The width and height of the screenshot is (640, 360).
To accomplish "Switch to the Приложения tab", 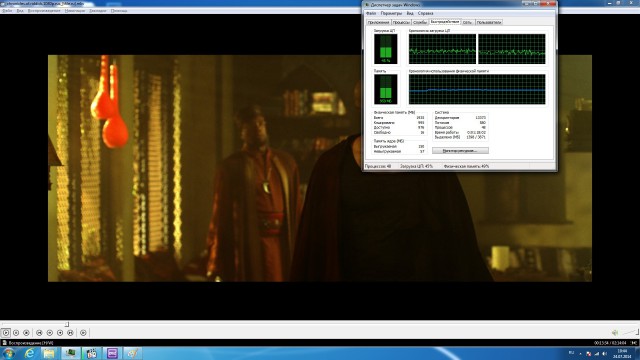I will 378,22.
